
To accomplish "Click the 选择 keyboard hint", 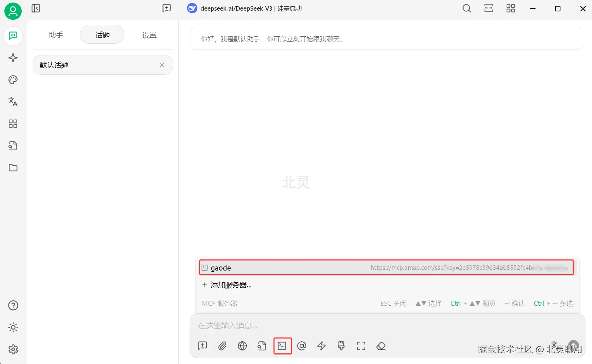I will 428,304.
